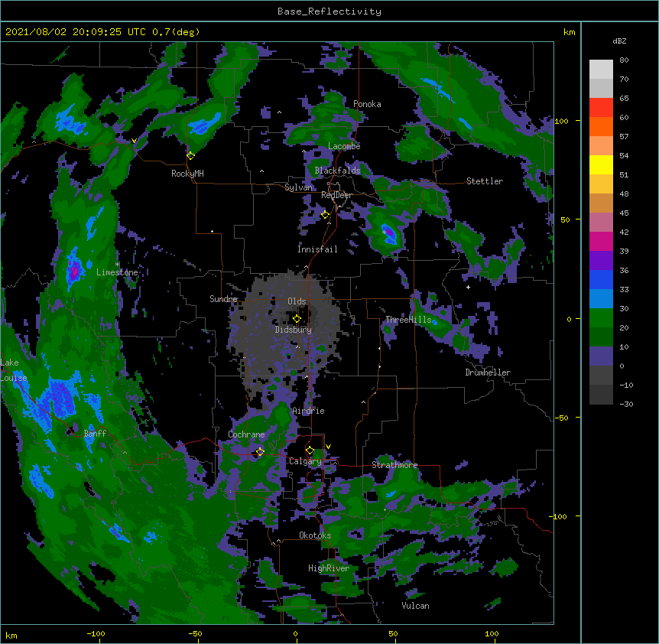The height and width of the screenshot is (644, 659).
Task: Click the Blackfalds city label
Action: [x=337, y=171]
